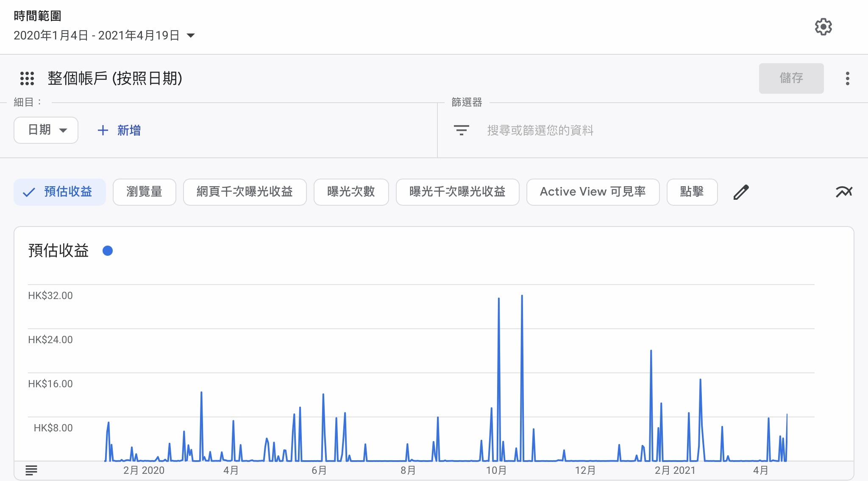Select the 點擊 metric chip

pos(692,192)
